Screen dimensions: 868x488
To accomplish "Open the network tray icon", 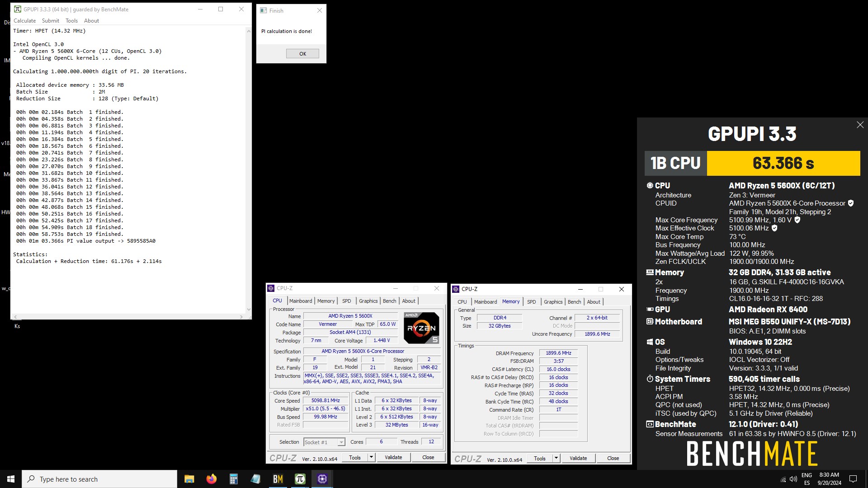I will pos(783,479).
